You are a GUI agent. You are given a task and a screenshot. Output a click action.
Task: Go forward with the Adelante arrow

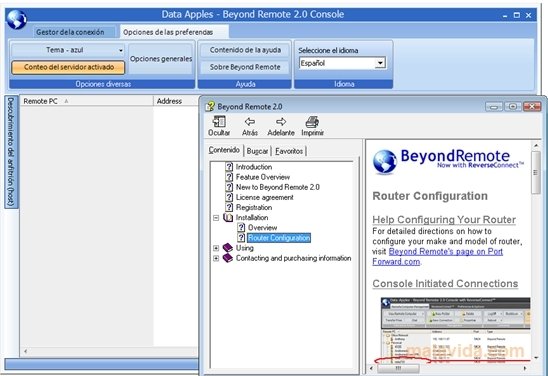point(281,122)
